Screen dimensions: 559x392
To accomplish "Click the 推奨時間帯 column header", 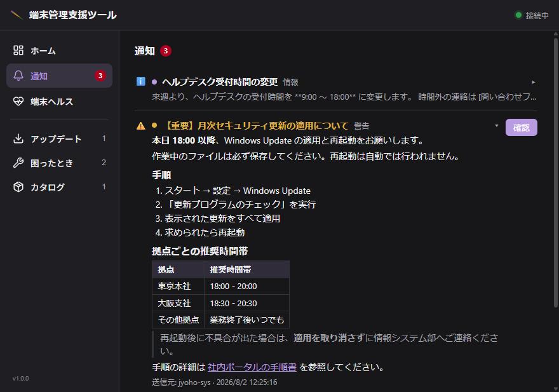I will coord(246,269).
